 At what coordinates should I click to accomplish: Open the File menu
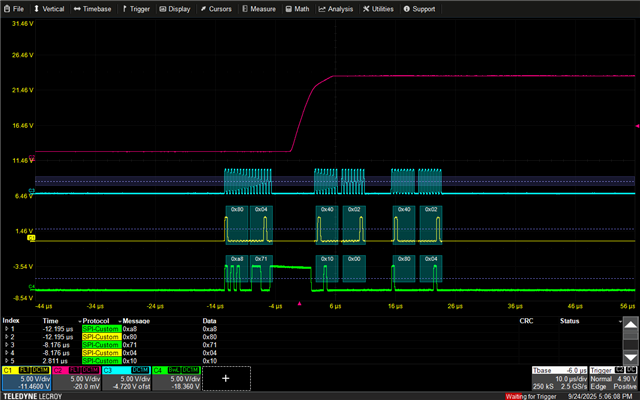pos(14,8)
